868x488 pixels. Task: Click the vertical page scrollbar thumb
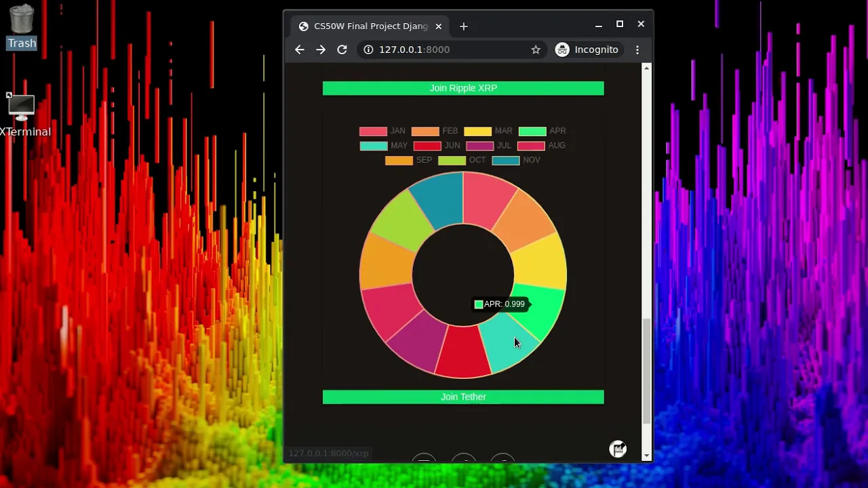[646, 371]
